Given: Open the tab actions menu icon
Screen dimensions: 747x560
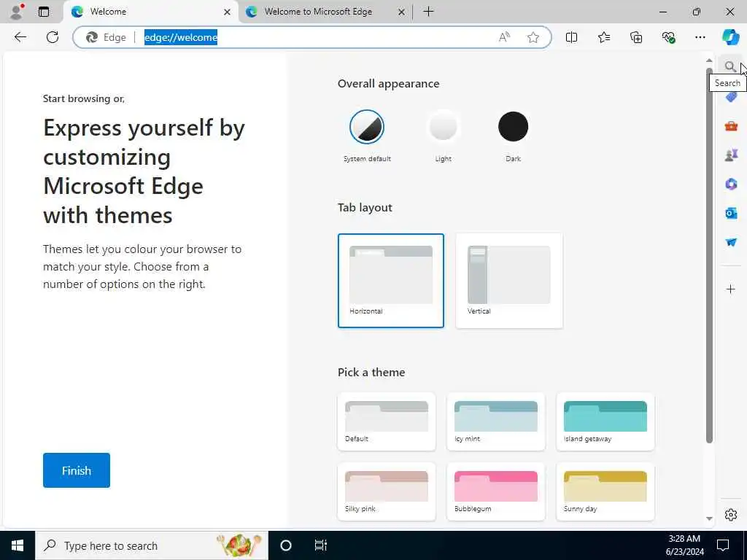Looking at the screenshot, I should (x=44, y=12).
